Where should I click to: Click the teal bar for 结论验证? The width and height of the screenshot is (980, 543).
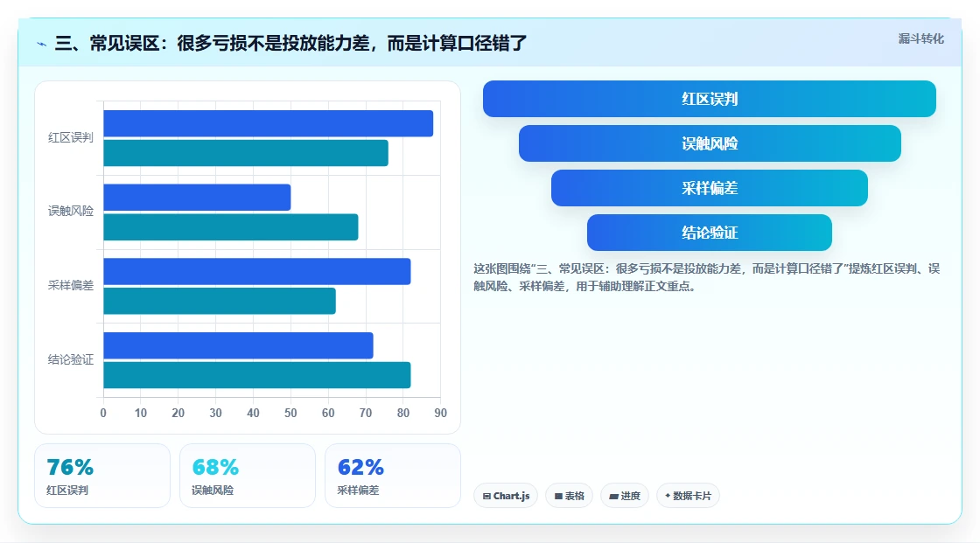257,375
